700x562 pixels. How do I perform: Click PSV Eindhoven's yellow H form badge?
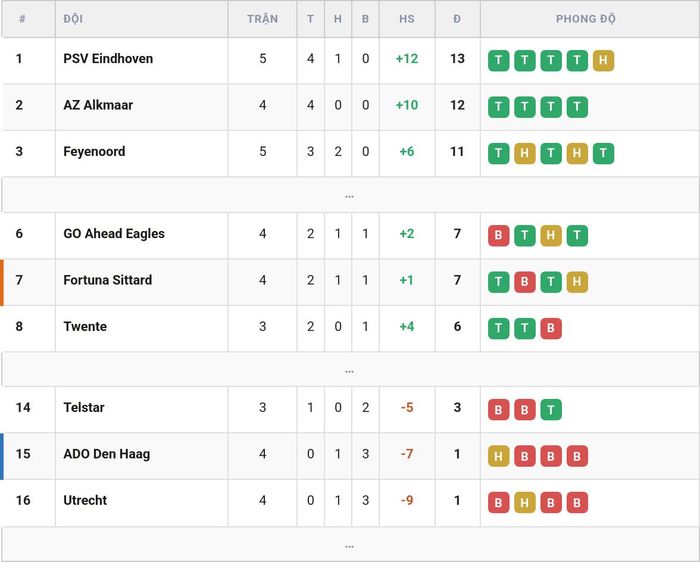click(x=603, y=60)
